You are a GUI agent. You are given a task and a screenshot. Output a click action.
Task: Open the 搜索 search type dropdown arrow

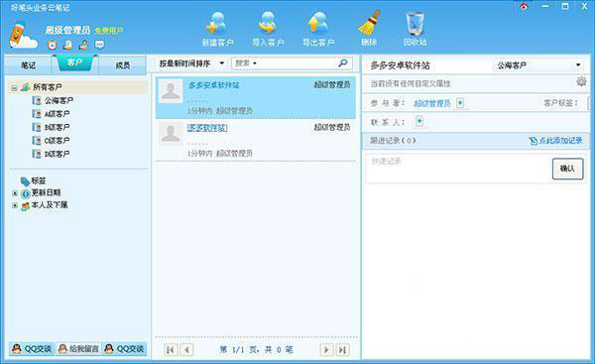pos(255,63)
